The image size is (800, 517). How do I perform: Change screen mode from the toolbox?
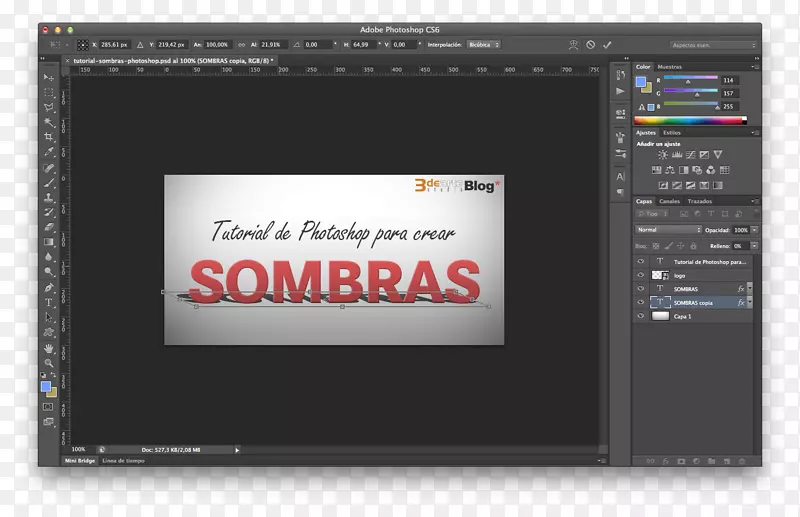tap(48, 422)
